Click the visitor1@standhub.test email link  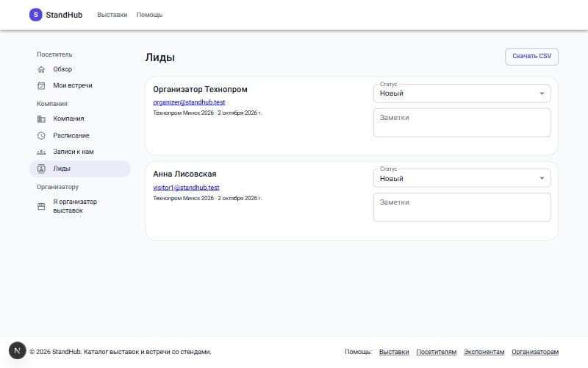[x=186, y=188]
